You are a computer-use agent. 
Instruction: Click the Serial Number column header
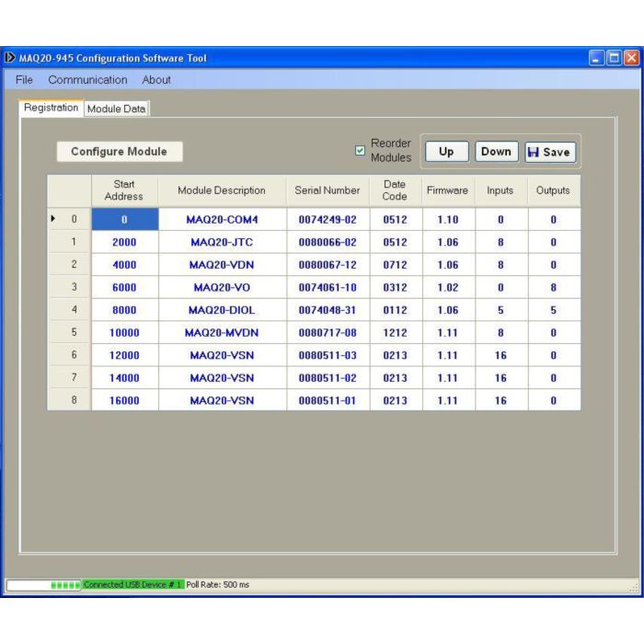point(328,190)
